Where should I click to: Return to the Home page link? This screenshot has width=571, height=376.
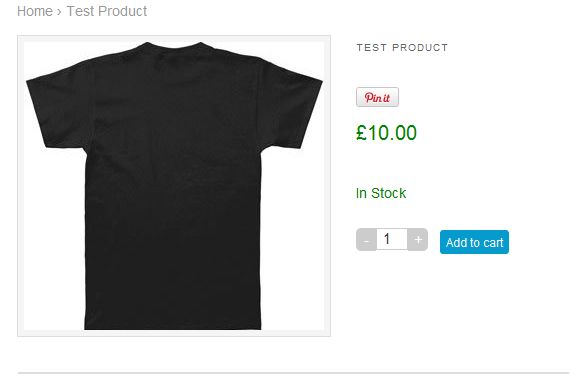[x=35, y=11]
